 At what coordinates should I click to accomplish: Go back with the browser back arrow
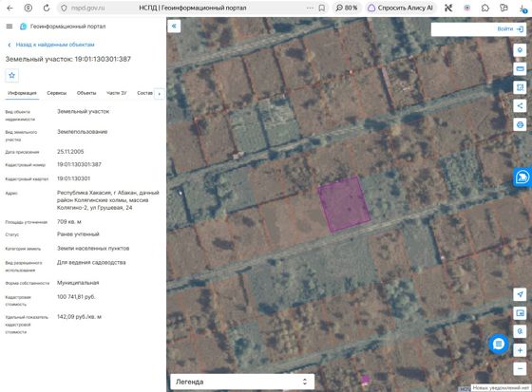(x=9, y=8)
